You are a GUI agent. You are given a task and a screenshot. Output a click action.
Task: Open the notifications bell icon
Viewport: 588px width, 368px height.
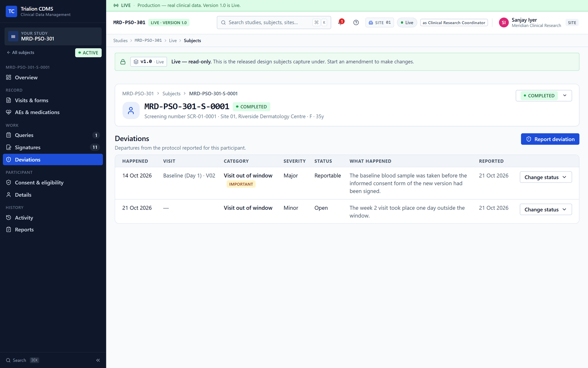pyautogui.click(x=341, y=22)
